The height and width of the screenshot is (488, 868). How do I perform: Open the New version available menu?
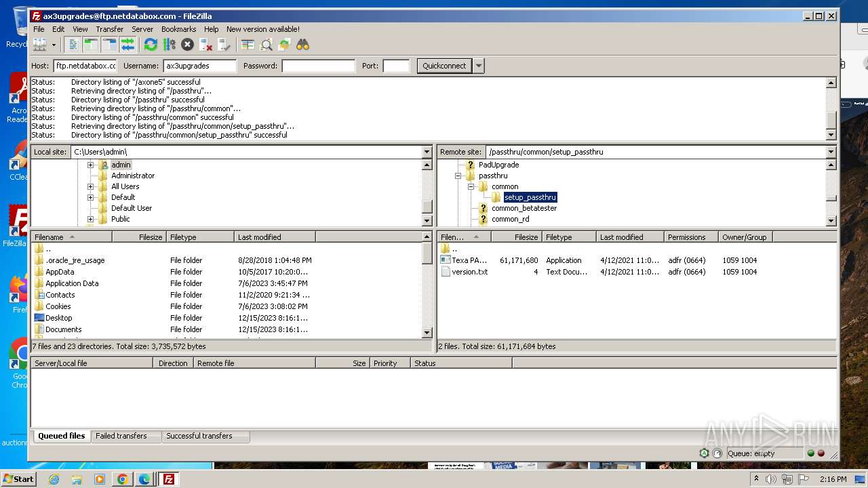click(x=263, y=29)
